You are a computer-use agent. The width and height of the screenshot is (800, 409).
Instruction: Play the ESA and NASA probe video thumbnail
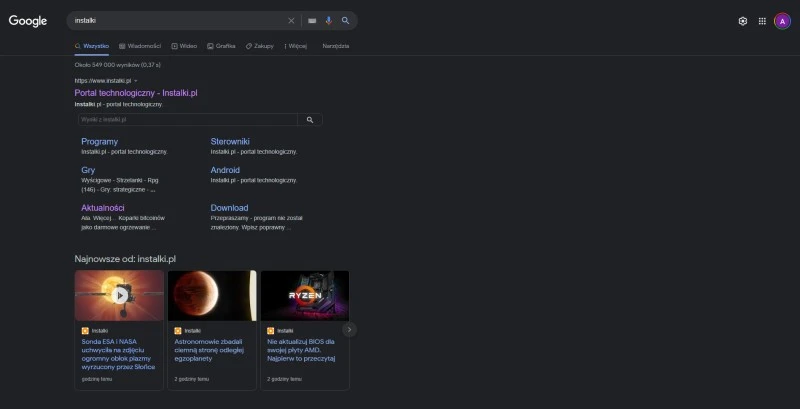point(119,295)
